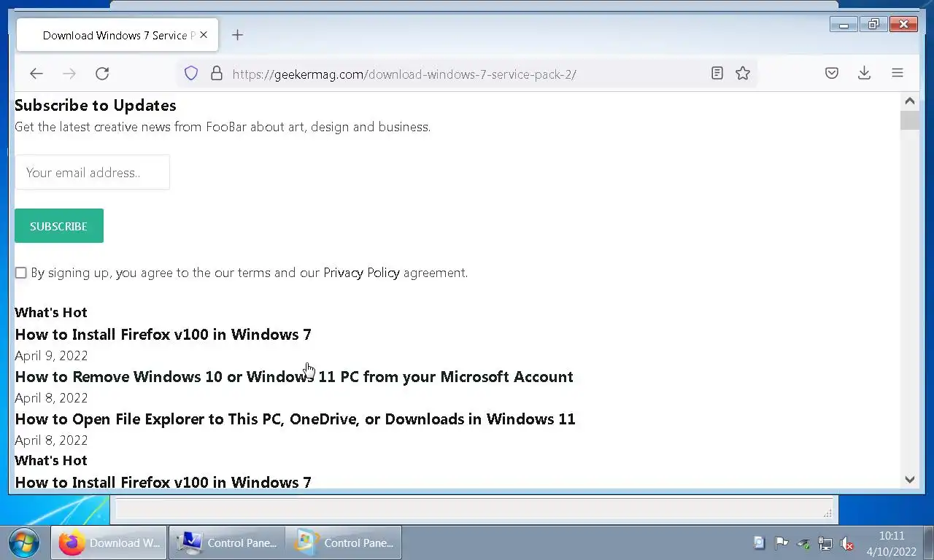Screen dimensions: 934x560
Task: Open Action Center flag tray icon
Action: 781,542
